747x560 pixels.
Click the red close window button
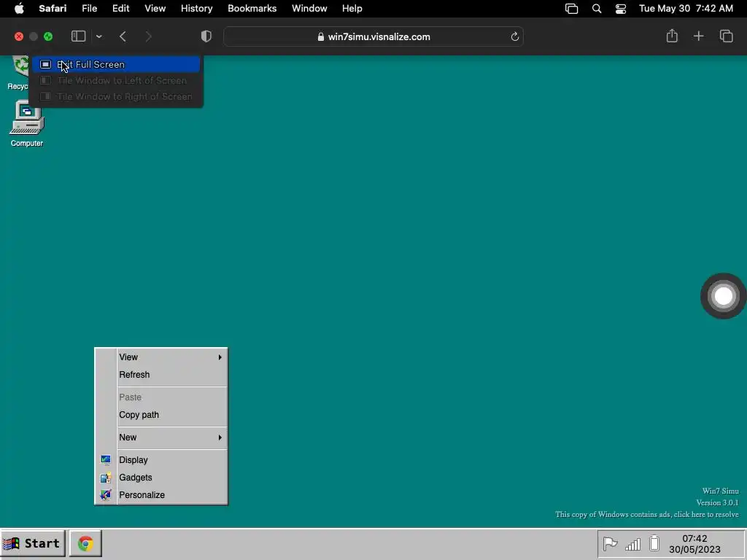click(19, 36)
